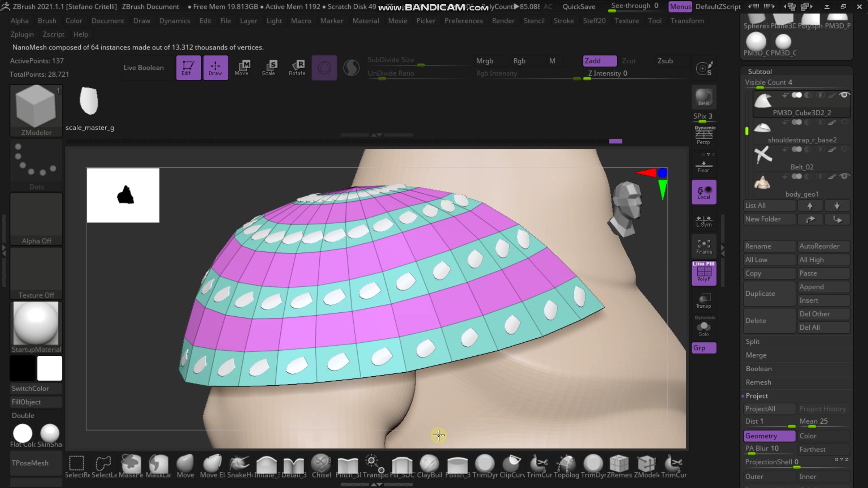Toggle PolyF Line Fill display
The height and width of the screenshot is (488, 868).
(x=704, y=273)
